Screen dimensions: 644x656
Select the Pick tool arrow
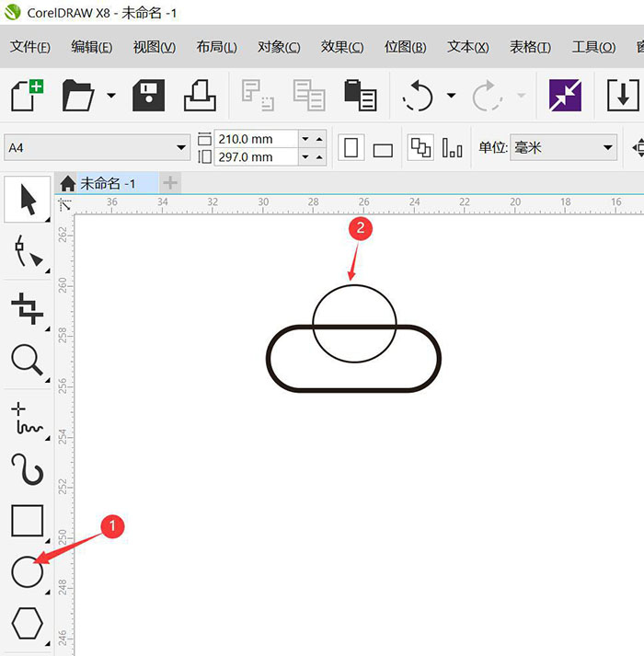[28, 199]
